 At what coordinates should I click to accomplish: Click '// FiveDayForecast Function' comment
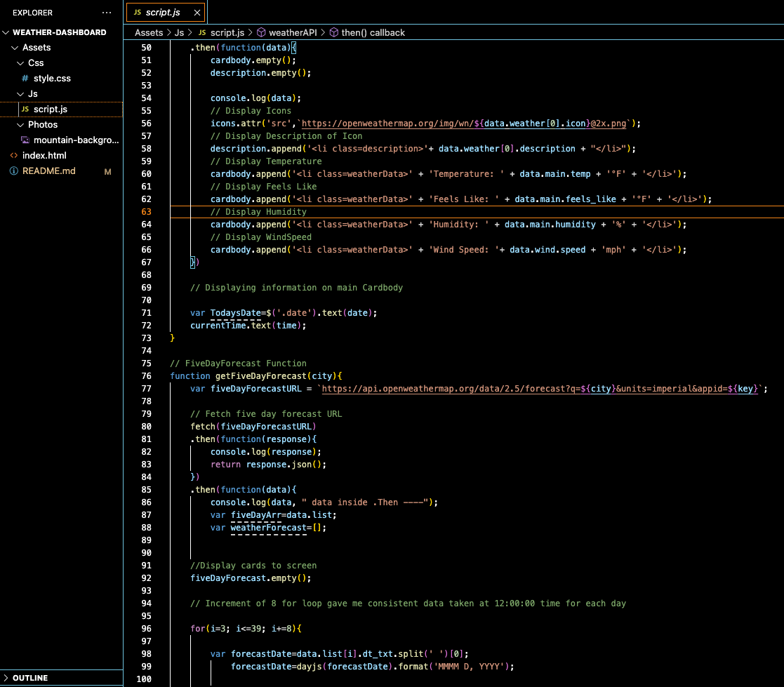(238, 363)
